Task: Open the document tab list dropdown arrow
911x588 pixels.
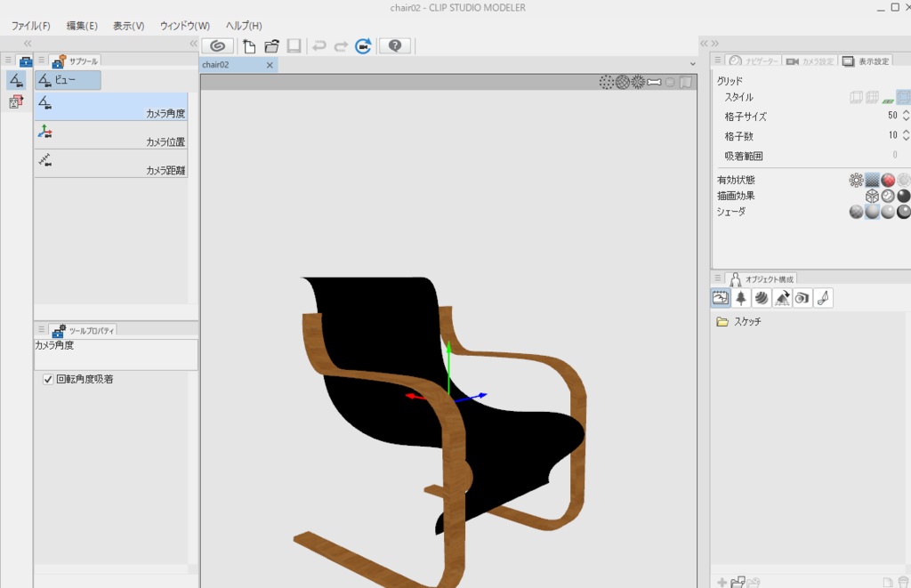Action: tap(692, 64)
